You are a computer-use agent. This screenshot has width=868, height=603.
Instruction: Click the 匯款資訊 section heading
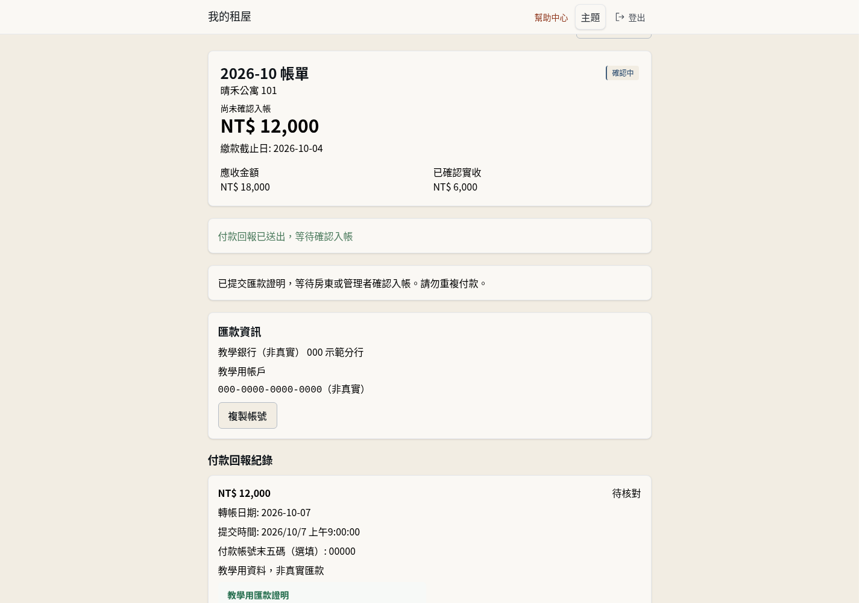point(239,332)
